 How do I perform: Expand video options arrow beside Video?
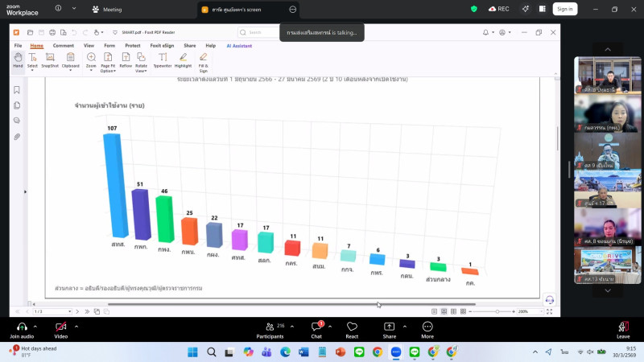pyautogui.click(x=76, y=327)
